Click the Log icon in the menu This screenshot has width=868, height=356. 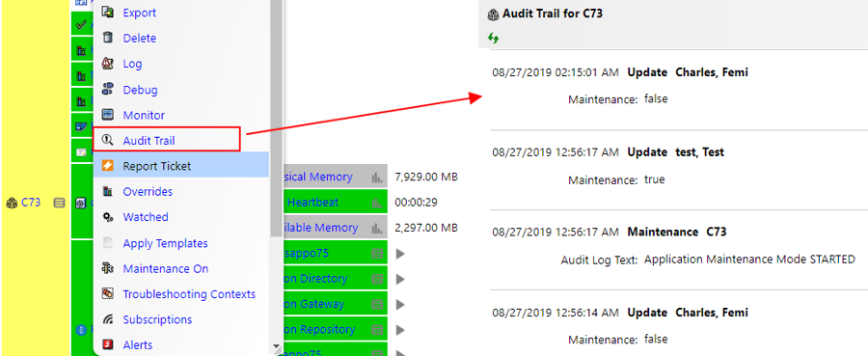click(108, 64)
